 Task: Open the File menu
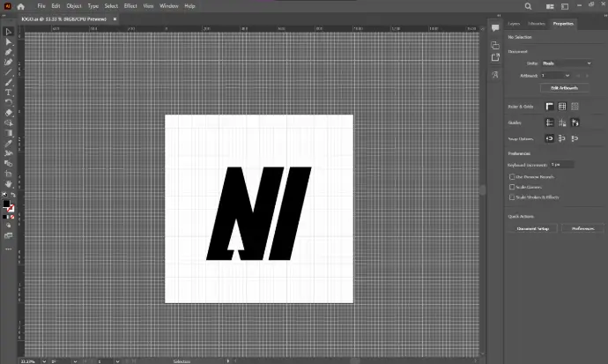click(x=41, y=6)
